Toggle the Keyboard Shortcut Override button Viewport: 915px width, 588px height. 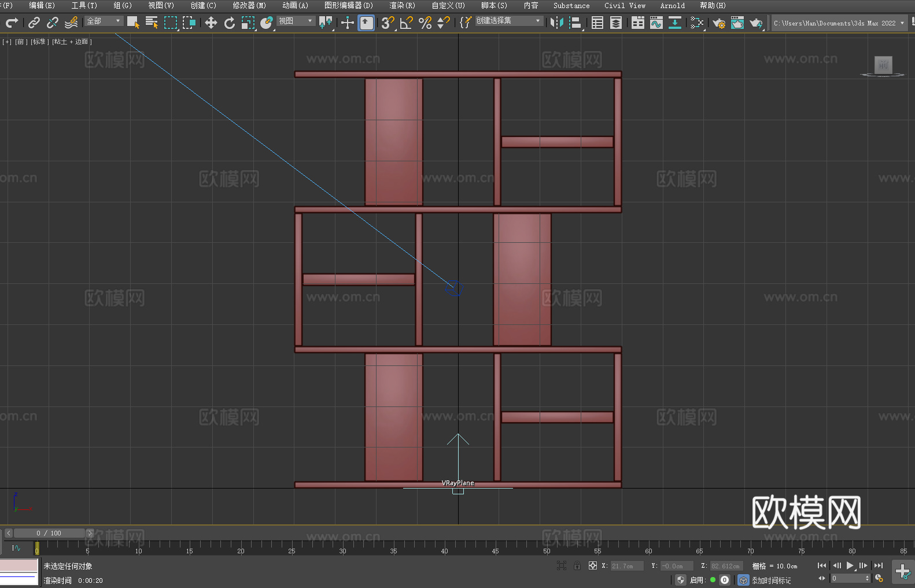(366, 23)
